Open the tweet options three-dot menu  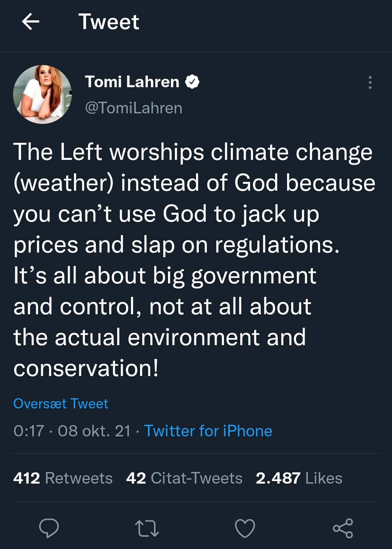click(370, 84)
